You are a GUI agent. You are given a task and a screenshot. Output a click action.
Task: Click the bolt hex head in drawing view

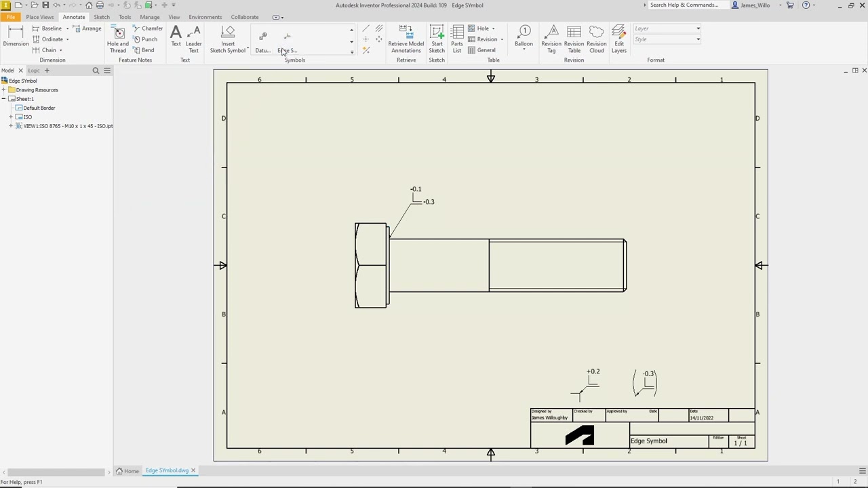371,265
